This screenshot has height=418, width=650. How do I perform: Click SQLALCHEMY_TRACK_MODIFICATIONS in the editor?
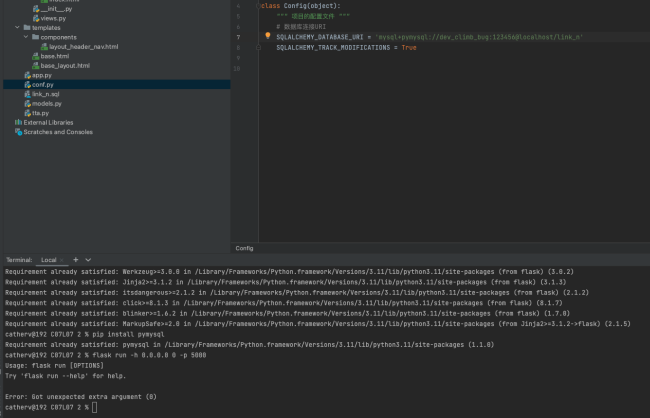tap(333, 48)
